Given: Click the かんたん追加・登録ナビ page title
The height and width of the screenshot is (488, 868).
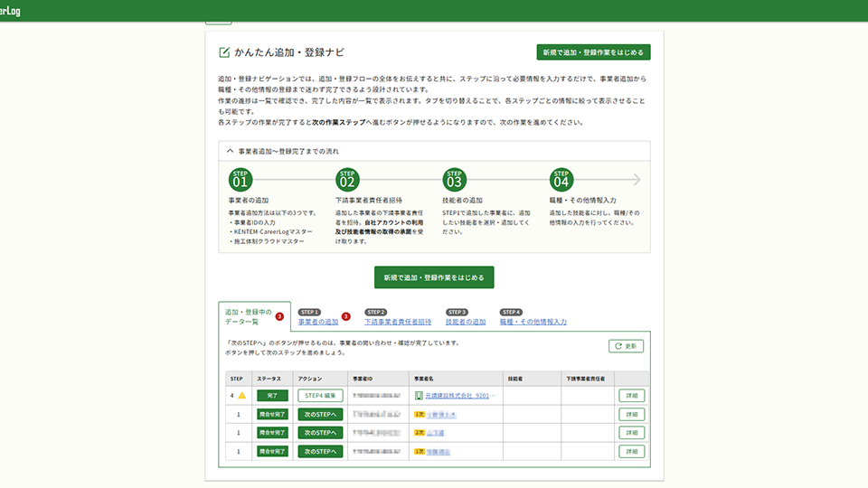Looking at the screenshot, I should click(289, 52).
